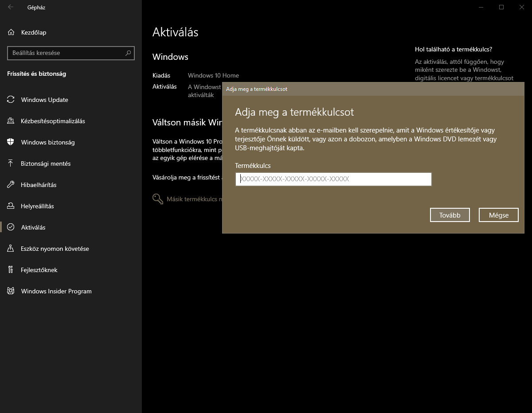Minimize the Gépház window

[x=481, y=7]
